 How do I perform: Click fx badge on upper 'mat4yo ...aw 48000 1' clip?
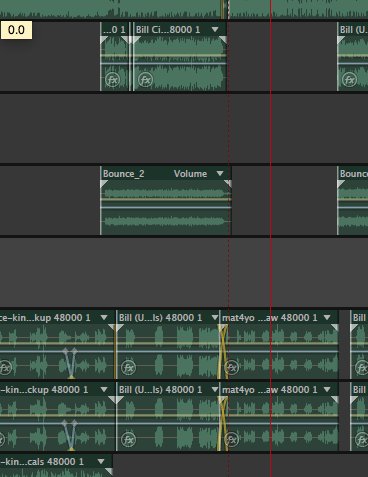coord(231,367)
